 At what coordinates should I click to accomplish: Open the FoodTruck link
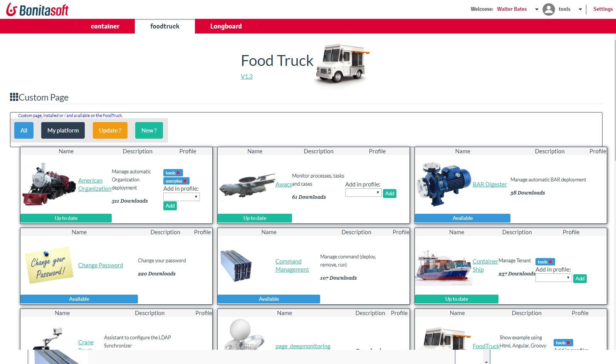(x=486, y=346)
